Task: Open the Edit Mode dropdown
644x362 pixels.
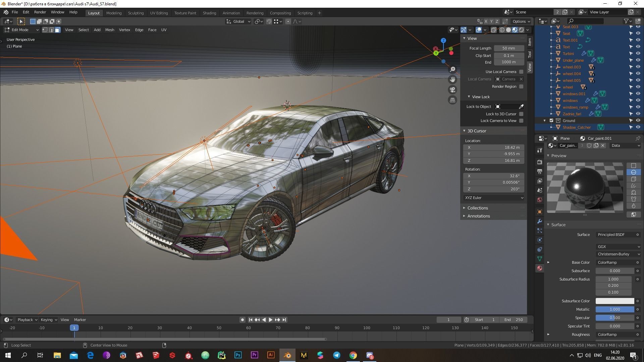Action: tap(21, 30)
